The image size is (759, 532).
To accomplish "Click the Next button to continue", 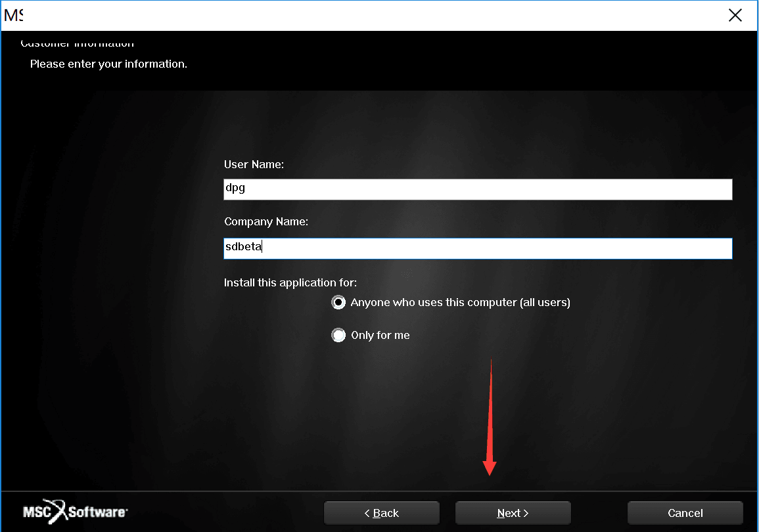I will click(x=513, y=513).
